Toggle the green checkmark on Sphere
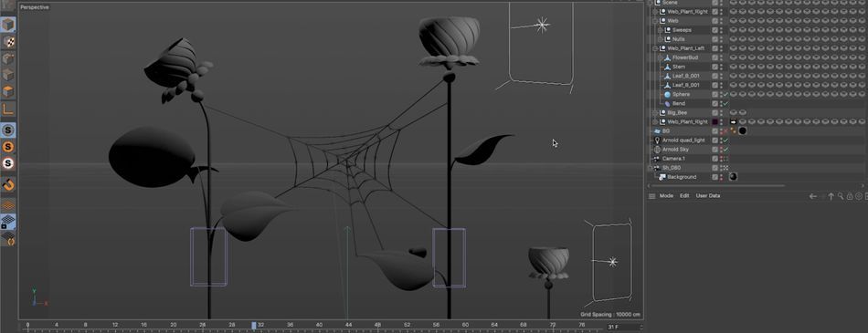Screen dimensions: 868x333 (725, 95)
